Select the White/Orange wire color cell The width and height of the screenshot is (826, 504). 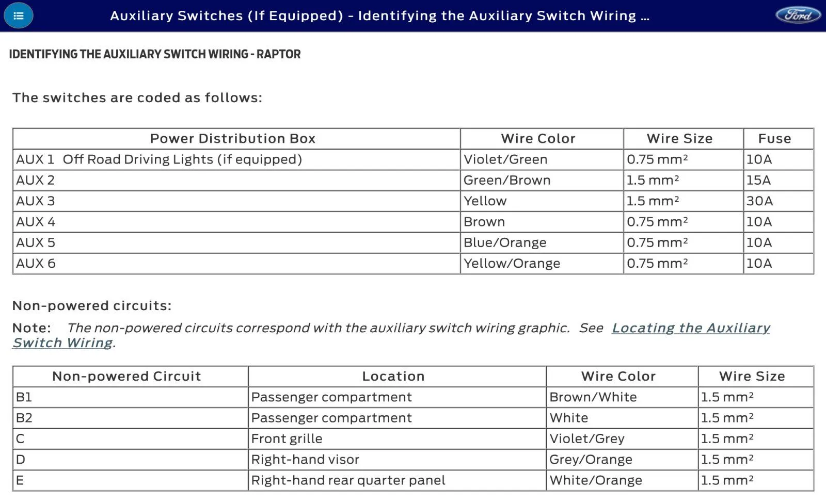click(x=622, y=480)
